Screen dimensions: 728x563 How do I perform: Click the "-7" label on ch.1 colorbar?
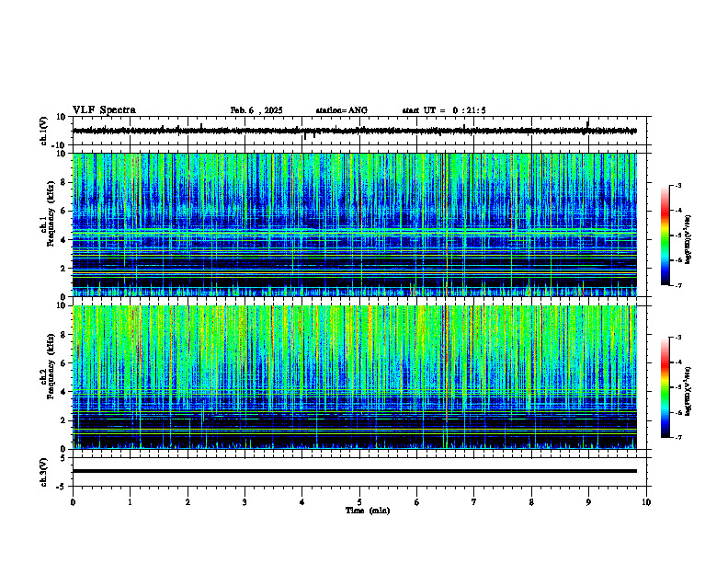coord(677,286)
